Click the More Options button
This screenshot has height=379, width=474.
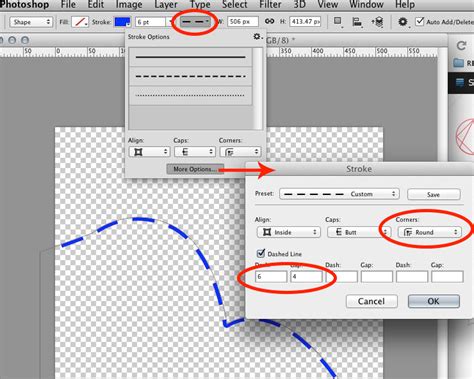pos(195,169)
